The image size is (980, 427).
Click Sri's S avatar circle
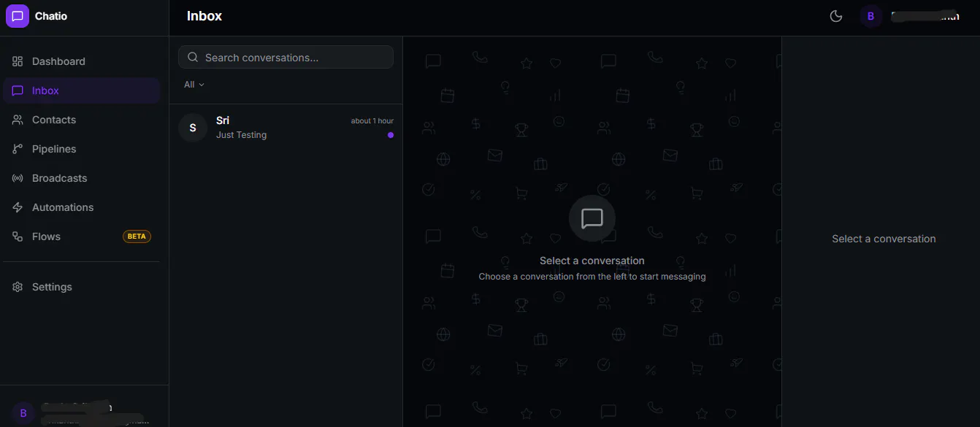click(x=193, y=128)
